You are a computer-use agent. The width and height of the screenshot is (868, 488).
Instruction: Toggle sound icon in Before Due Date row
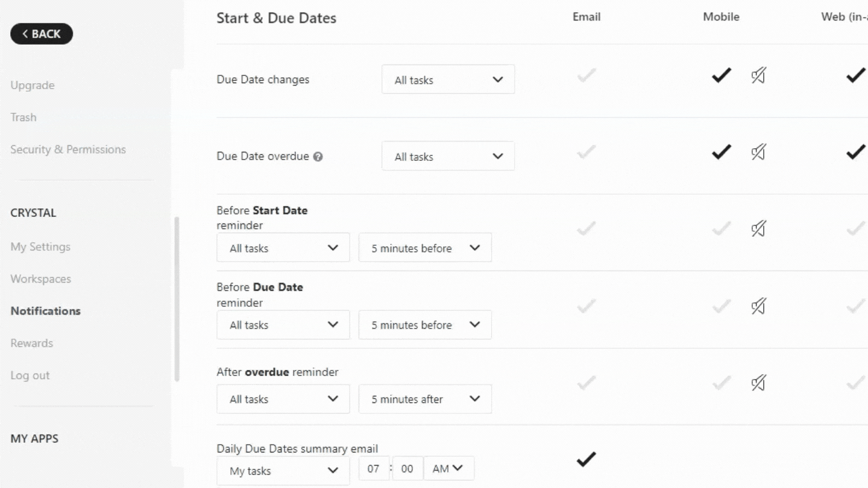click(758, 306)
